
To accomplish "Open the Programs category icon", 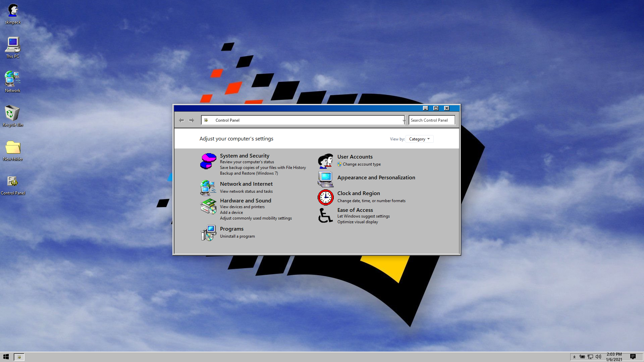I will [208, 233].
